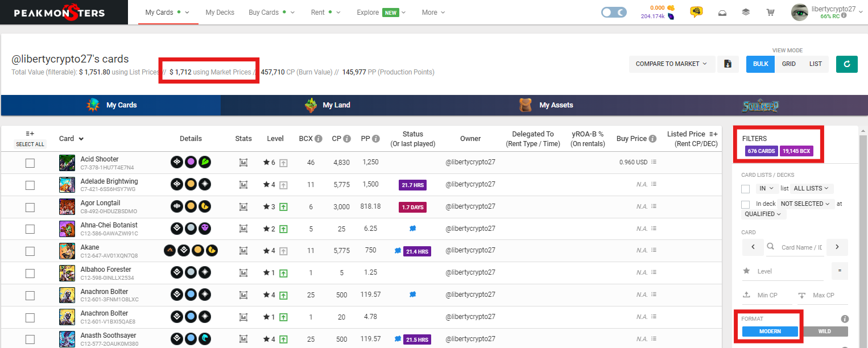Click the Level filter input field

790,271
